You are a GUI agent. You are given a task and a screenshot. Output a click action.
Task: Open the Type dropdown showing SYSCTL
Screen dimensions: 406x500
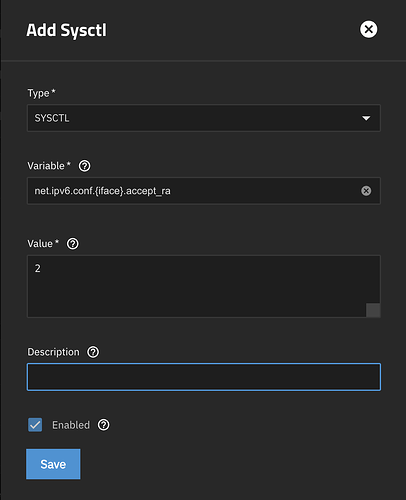pos(204,118)
